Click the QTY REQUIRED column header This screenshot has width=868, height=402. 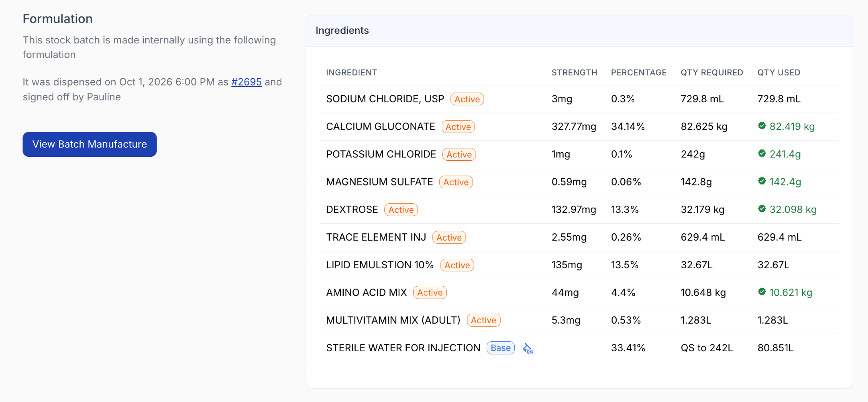click(x=712, y=72)
